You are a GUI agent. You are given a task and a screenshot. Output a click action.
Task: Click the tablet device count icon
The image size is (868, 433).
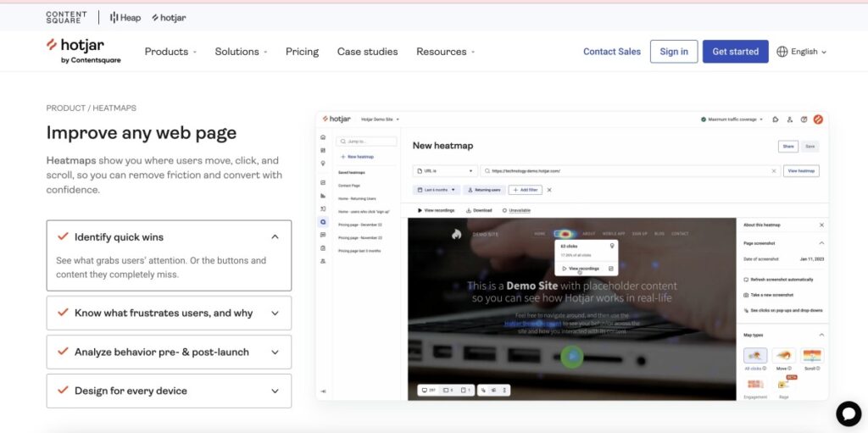(x=445, y=391)
